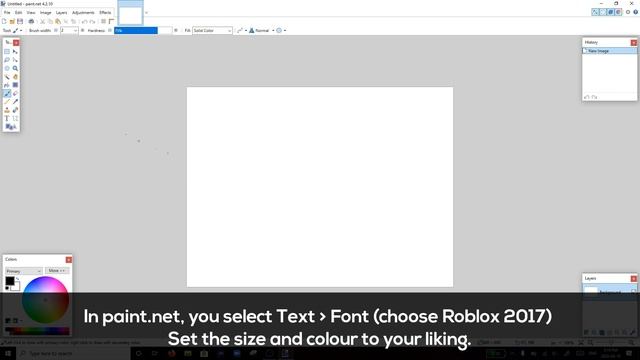Close the History window
The width and height of the screenshot is (640, 360).
(633, 42)
